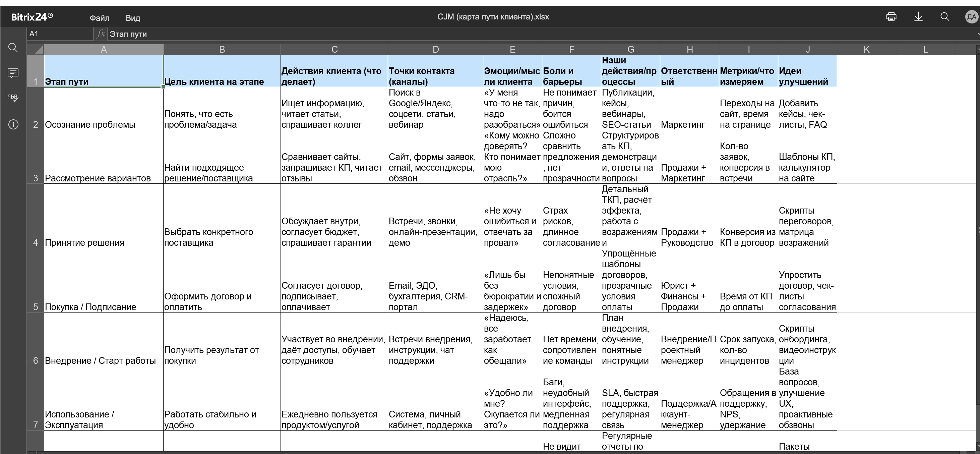The width and height of the screenshot is (980, 454).
Task: Select cell 'Юрист + Финансы + Продажи'
Action: click(689, 280)
